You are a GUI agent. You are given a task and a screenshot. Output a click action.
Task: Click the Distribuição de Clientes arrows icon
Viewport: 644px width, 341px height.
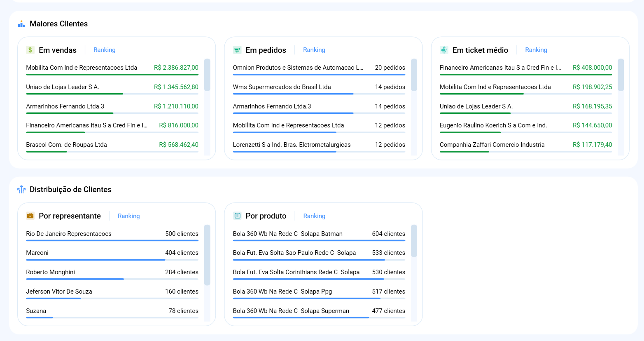click(x=21, y=190)
